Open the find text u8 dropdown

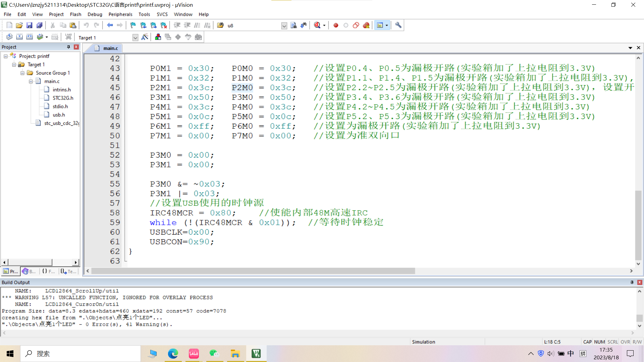[x=284, y=26]
